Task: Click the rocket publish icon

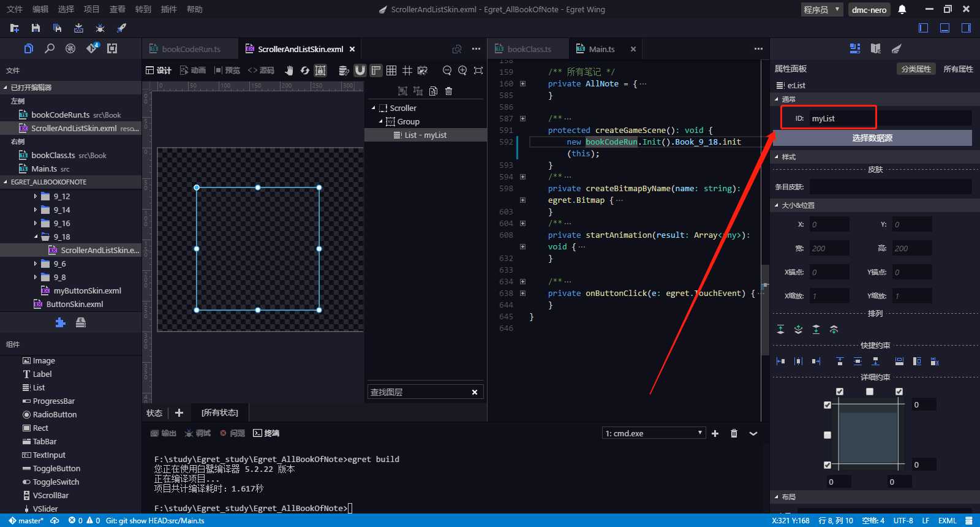Action: [121, 28]
